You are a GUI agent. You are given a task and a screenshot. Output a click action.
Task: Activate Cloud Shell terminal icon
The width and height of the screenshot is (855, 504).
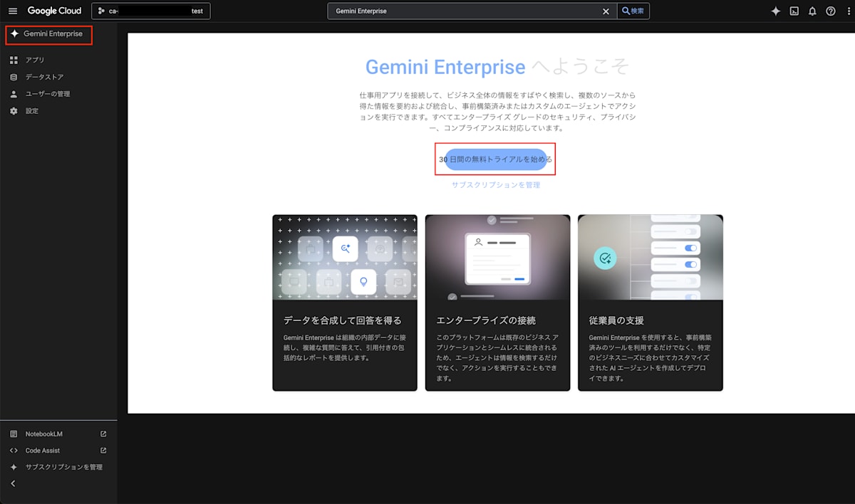click(794, 11)
